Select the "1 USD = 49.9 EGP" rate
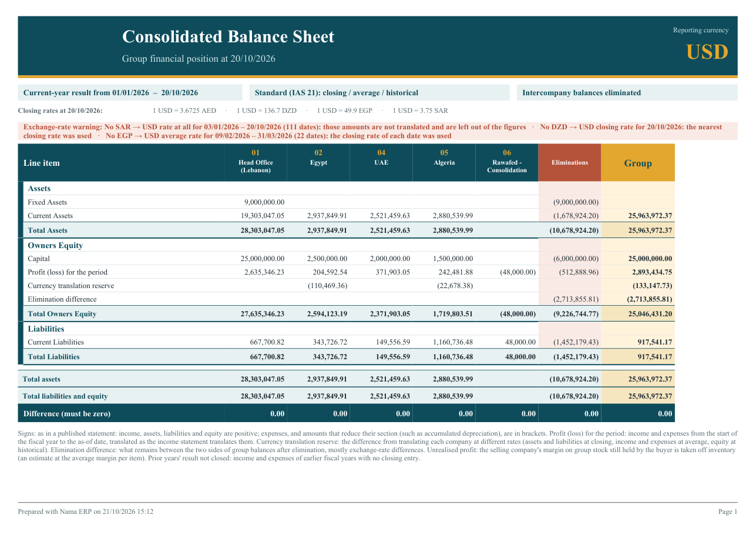The height and width of the screenshot is (535, 756). point(345,111)
